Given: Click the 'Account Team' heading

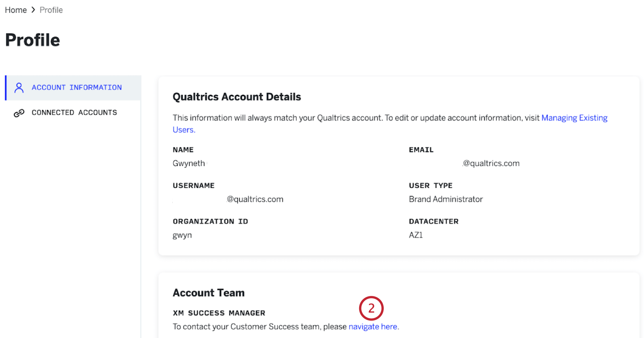Looking at the screenshot, I should click(209, 293).
